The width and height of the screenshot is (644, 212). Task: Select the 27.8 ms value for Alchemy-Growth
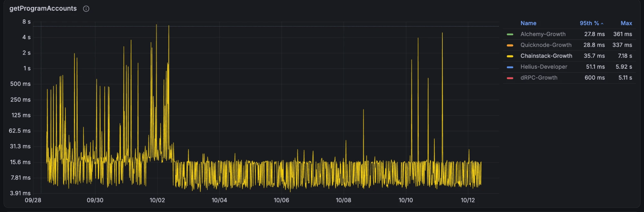tap(594, 34)
